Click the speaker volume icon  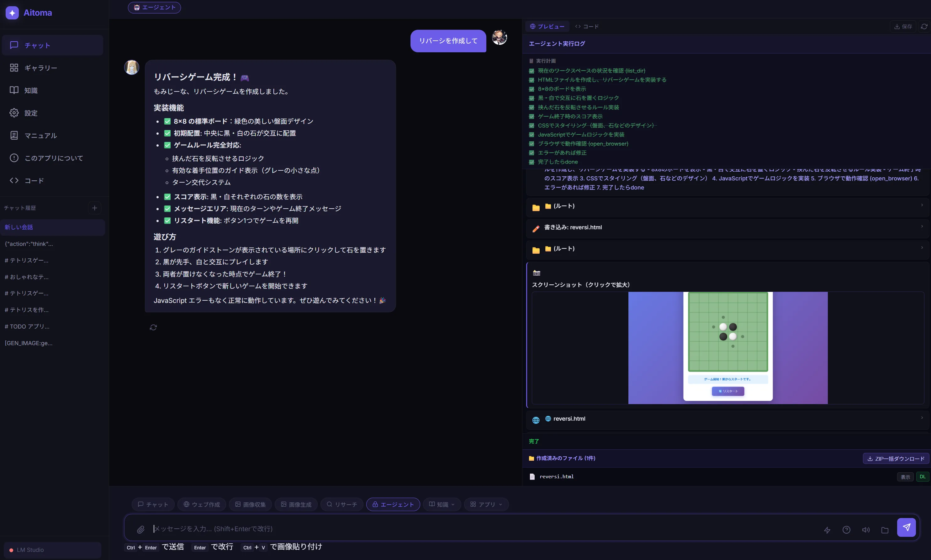click(x=866, y=530)
